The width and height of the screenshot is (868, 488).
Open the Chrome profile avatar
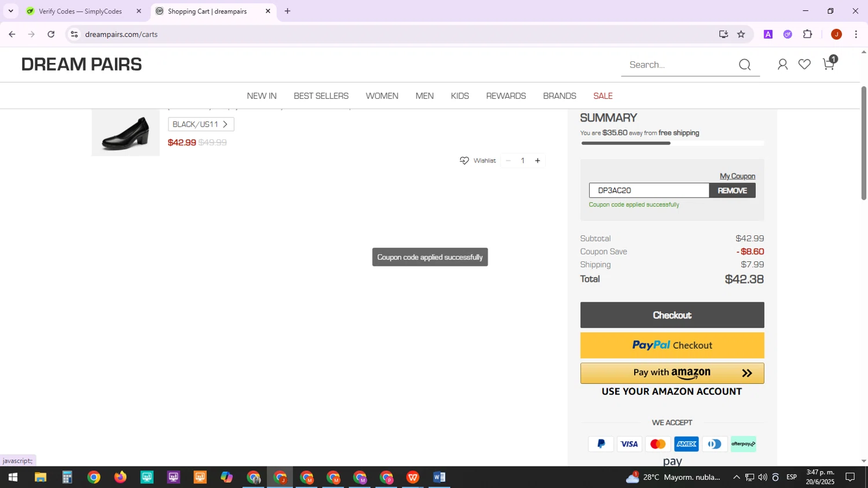coord(836,35)
